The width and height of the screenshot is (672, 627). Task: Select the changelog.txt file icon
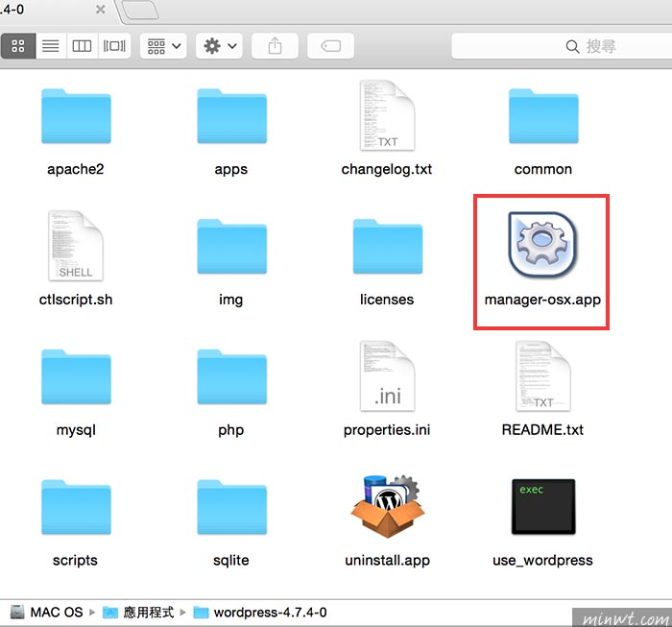[x=388, y=116]
